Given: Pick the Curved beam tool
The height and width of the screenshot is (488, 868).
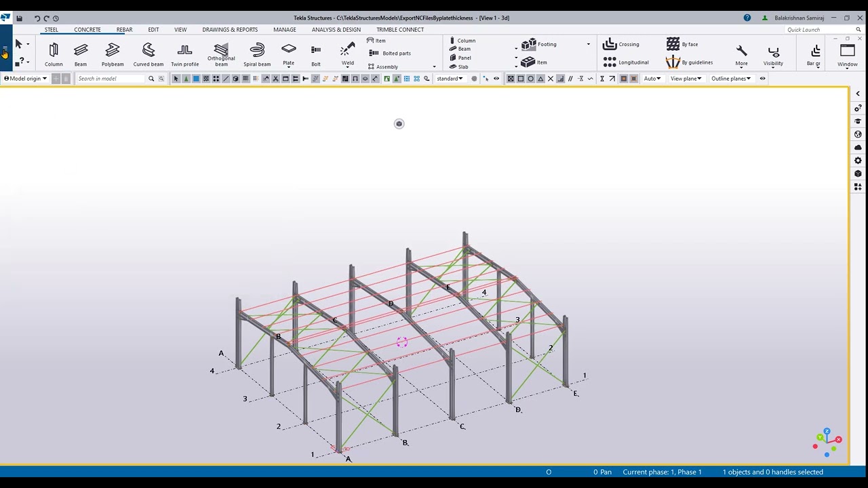Looking at the screenshot, I should click(x=149, y=54).
